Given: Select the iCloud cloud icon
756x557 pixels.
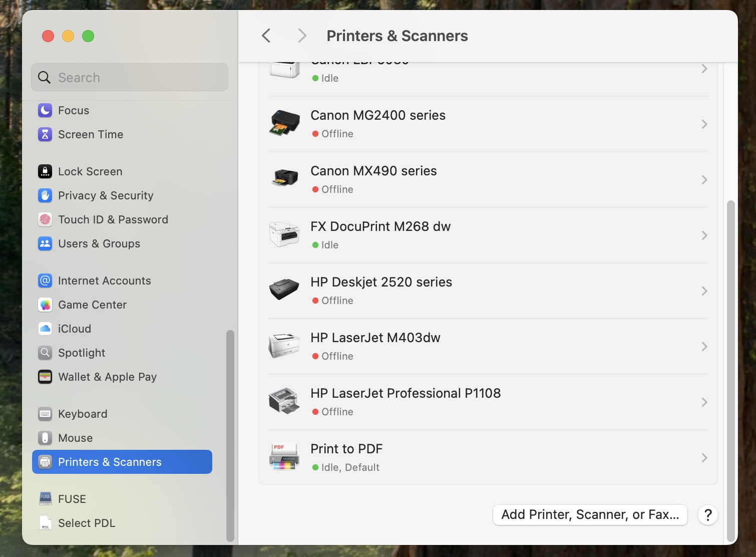Looking at the screenshot, I should 45,329.
